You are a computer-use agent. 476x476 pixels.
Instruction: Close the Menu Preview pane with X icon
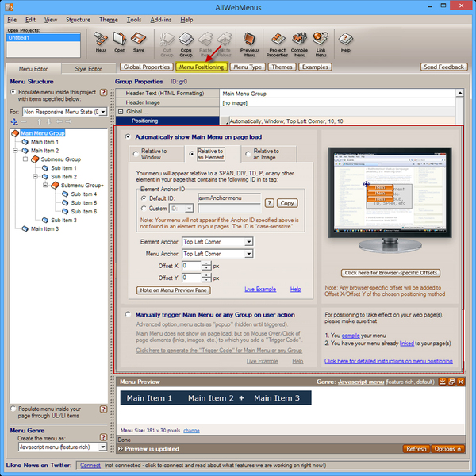(x=460, y=382)
